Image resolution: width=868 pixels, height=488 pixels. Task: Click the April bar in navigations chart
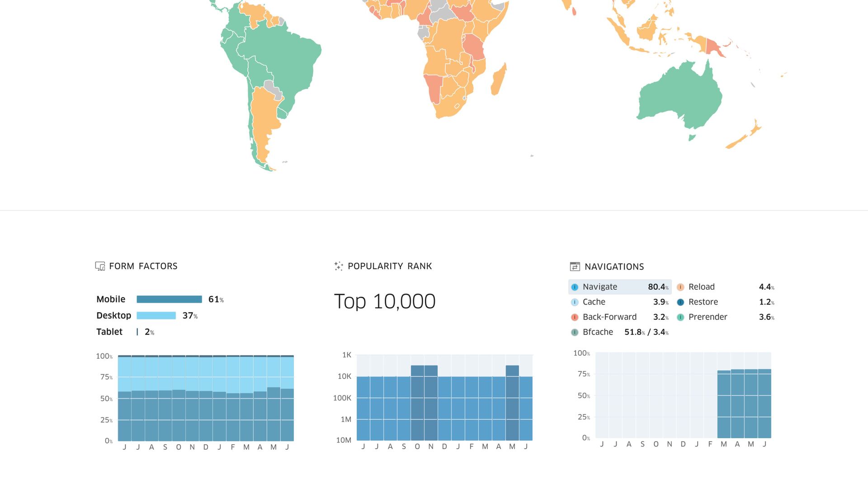(737, 404)
